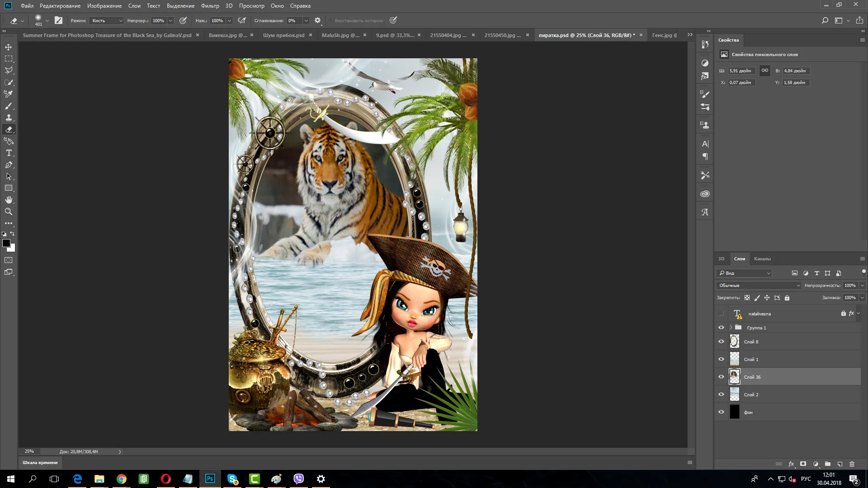The height and width of the screenshot is (488, 868).
Task: Expand the Группа 1 layer group
Action: point(731,328)
